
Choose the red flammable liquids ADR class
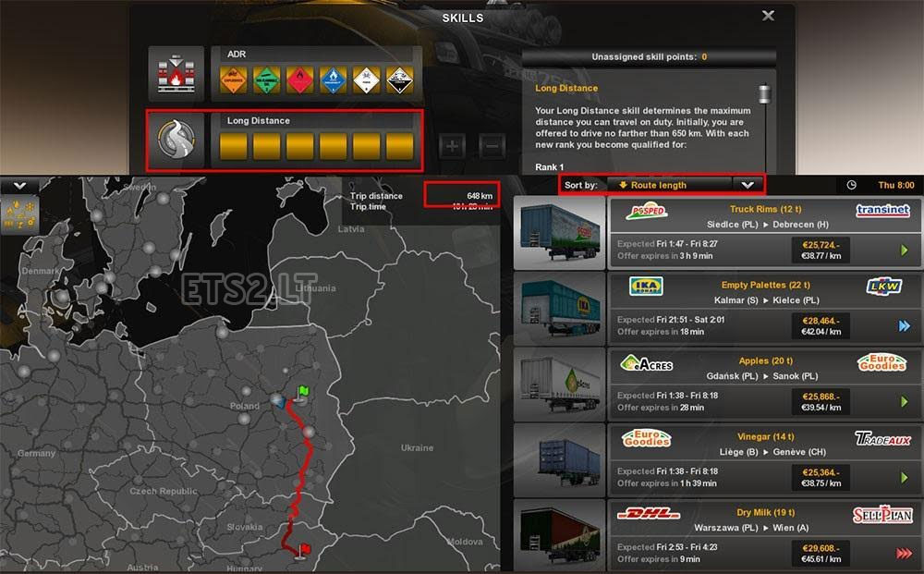pos(300,79)
